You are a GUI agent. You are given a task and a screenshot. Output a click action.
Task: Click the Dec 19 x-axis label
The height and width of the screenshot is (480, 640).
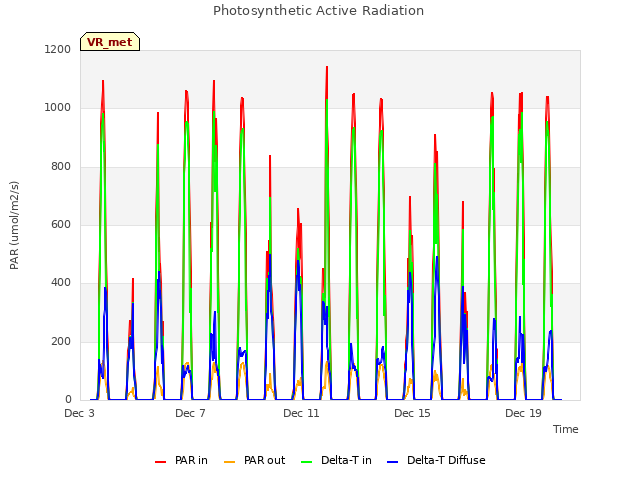[x=523, y=413]
